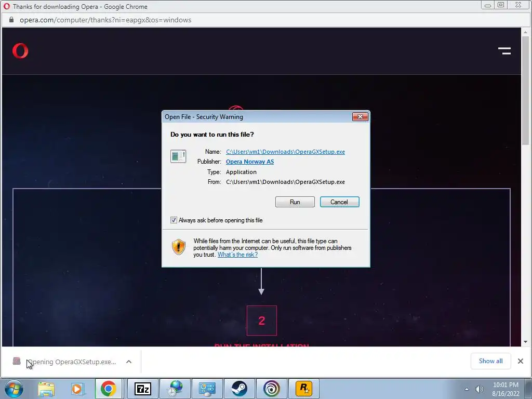Image resolution: width=532 pixels, height=399 pixels.
Task: Open the clock showing 10:01 PM
Action: pos(506,389)
